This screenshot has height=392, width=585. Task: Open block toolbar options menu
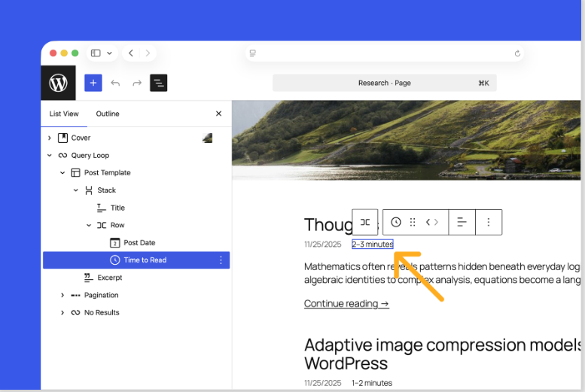point(489,222)
